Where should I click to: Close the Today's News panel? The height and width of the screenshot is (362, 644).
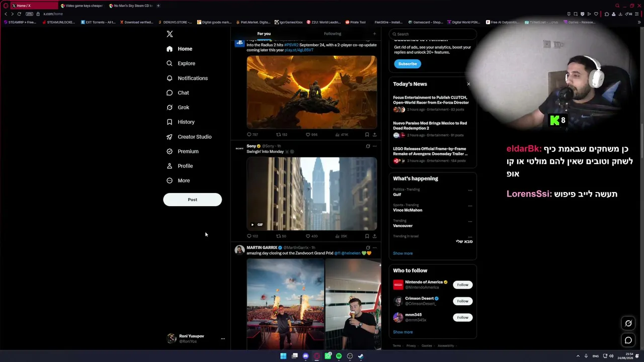coord(468,84)
